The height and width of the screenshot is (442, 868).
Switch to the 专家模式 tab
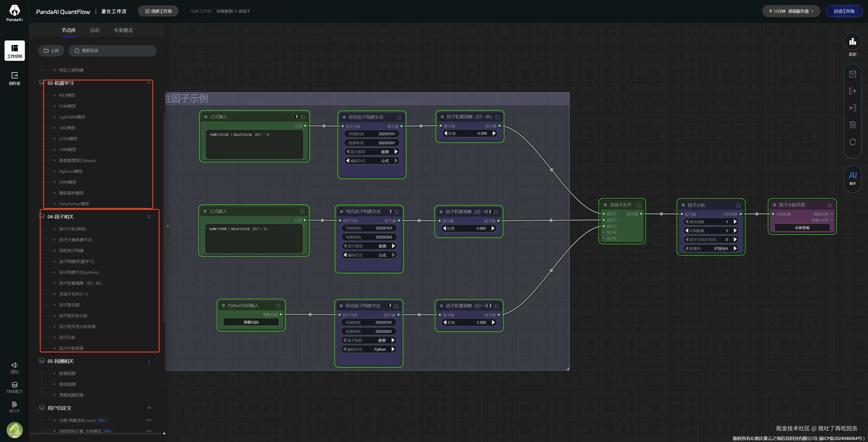(123, 30)
